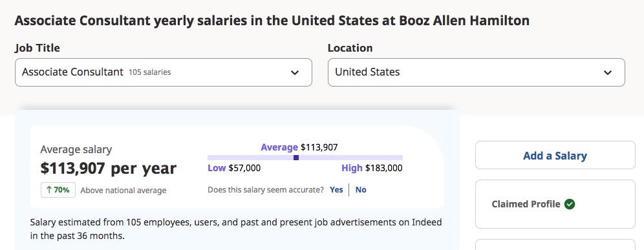Image resolution: width=644 pixels, height=250 pixels.
Task: Click the Low $57,000 end of salary range
Action: 234,168
